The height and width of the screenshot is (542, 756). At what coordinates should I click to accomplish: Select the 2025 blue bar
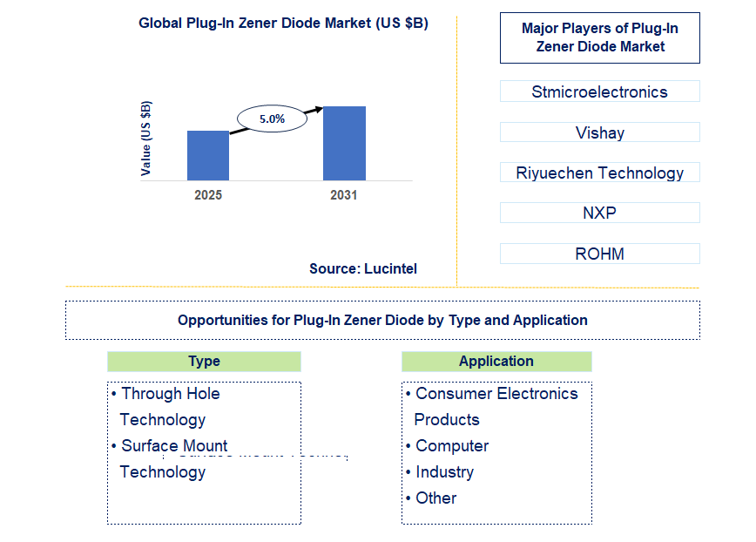(208, 155)
